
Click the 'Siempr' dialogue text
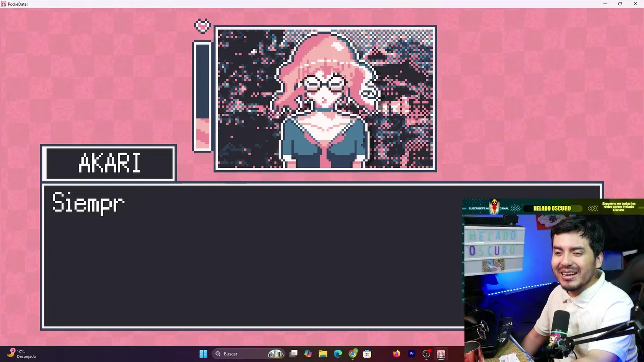88,203
